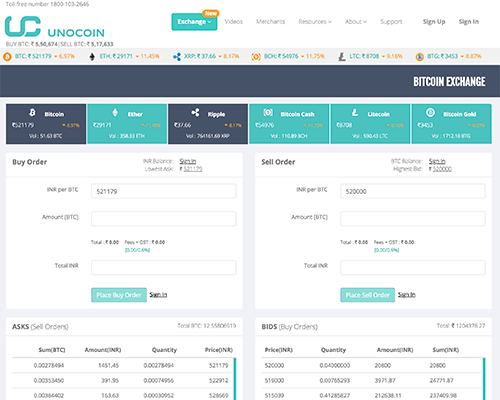500x400 pixels.
Task: Click the Bitcoin Cash icon on card
Action: click(x=268, y=112)
